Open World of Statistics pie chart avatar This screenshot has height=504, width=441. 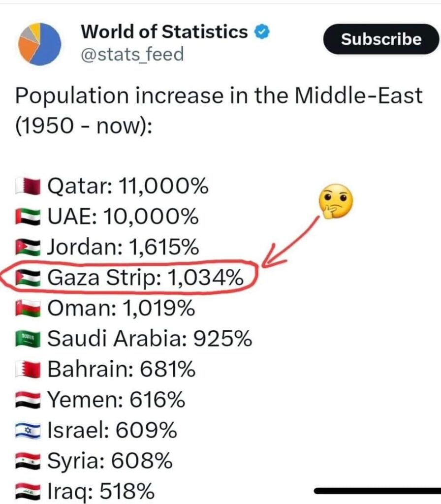pos(39,44)
